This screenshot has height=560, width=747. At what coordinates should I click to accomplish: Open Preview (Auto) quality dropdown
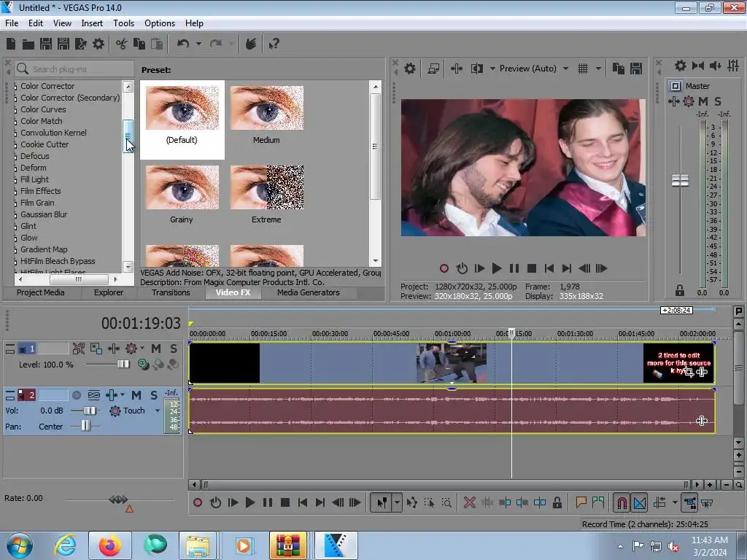coord(565,69)
